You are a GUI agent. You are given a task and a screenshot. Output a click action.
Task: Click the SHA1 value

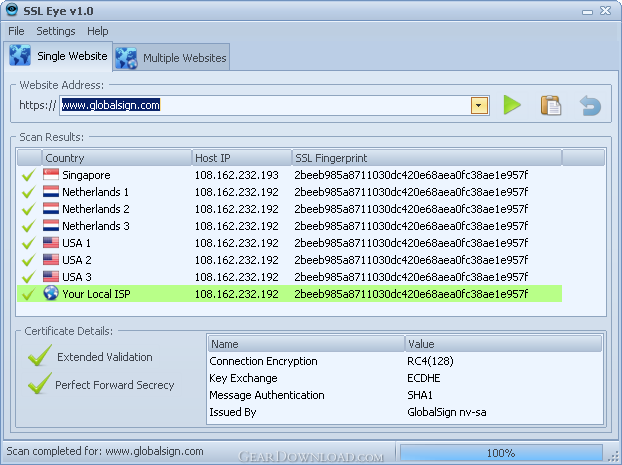pyautogui.click(x=420, y=395)
